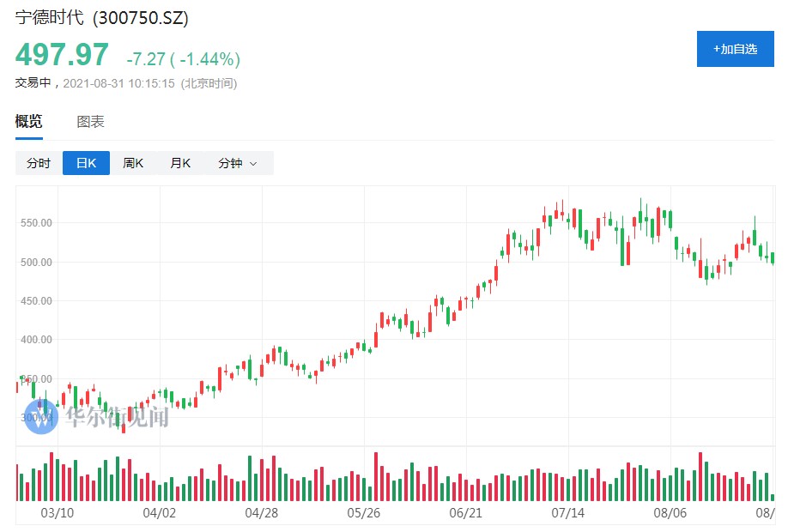Image resolution: width=788 pixels, height=532 pixels.
Task: Click the 宁德时代 stock name heading
Action: coord(50,18)
